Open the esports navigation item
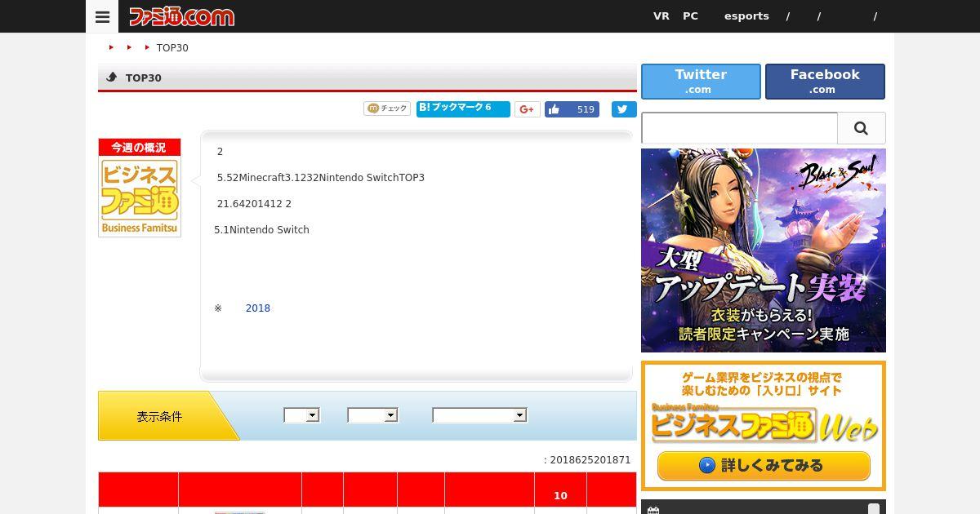Screen dimensions: 980x514 (746, 16)
